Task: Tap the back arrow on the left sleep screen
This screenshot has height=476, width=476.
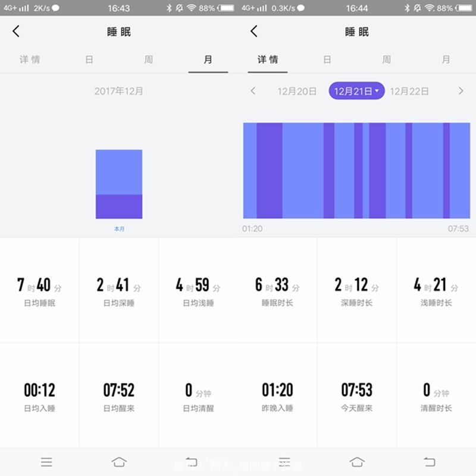Action: pos(15,31)
